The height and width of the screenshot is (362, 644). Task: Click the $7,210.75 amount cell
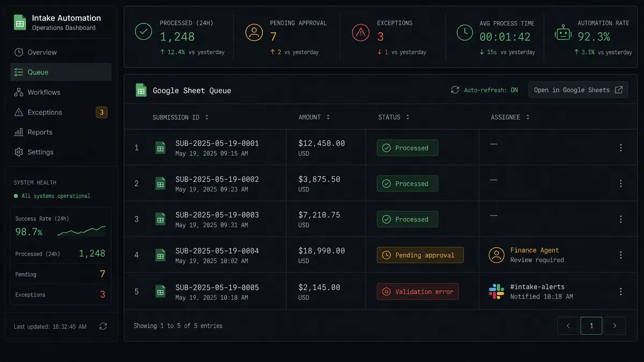[x=319, y=215]
